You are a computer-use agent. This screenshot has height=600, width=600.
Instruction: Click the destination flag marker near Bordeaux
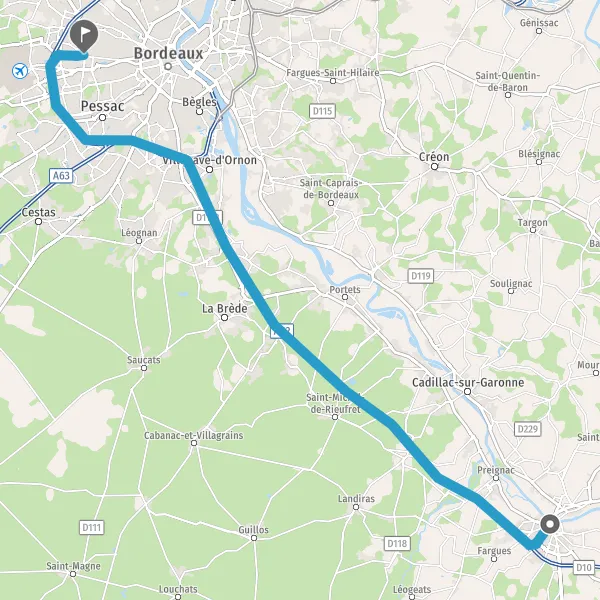pos(84,35)
